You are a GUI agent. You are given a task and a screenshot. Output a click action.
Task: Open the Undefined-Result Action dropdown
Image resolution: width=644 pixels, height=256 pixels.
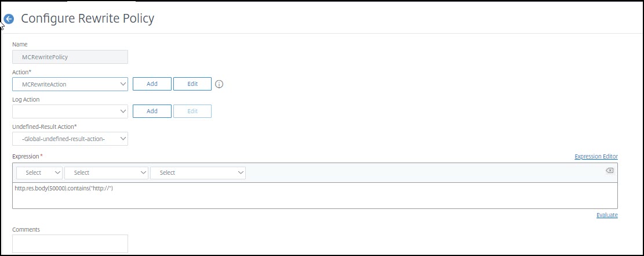70,139
